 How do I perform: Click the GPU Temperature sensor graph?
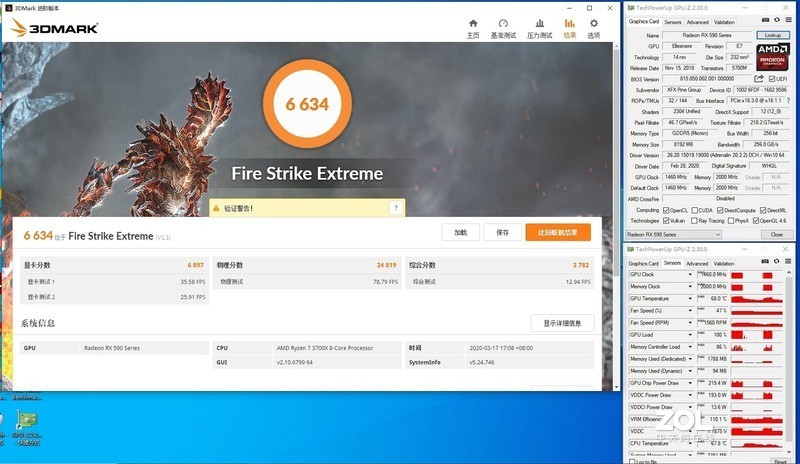(x=757, y=299)
